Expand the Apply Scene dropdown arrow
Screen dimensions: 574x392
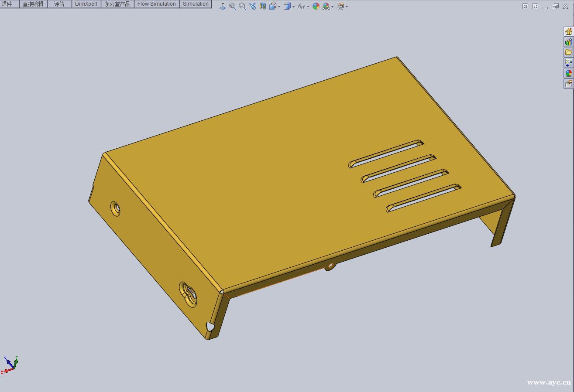tap(332, 7)
